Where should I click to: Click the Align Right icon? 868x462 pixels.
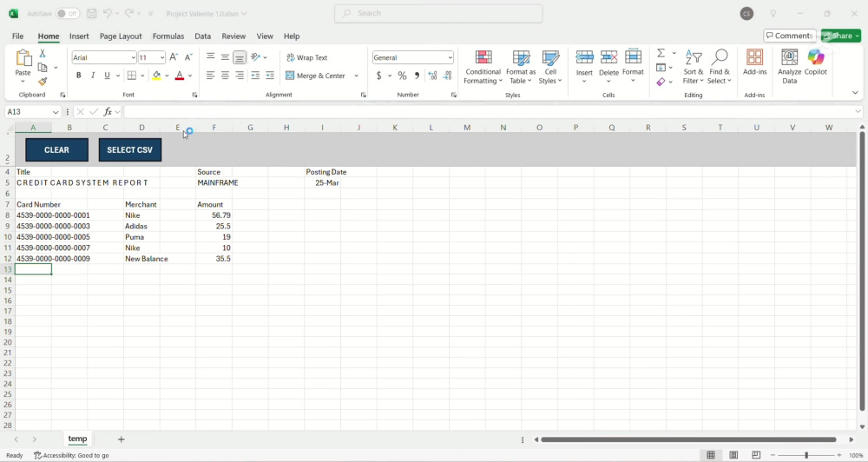tap(240, 76)
